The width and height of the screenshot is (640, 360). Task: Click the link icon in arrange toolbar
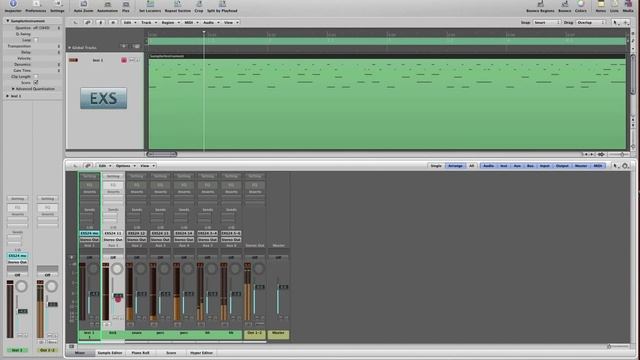coord(88,22)
